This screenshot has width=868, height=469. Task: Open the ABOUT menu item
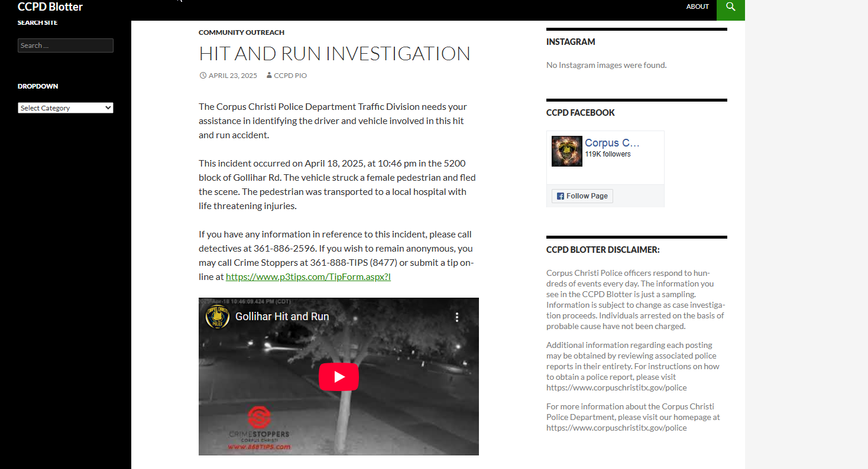coord(697,6)
